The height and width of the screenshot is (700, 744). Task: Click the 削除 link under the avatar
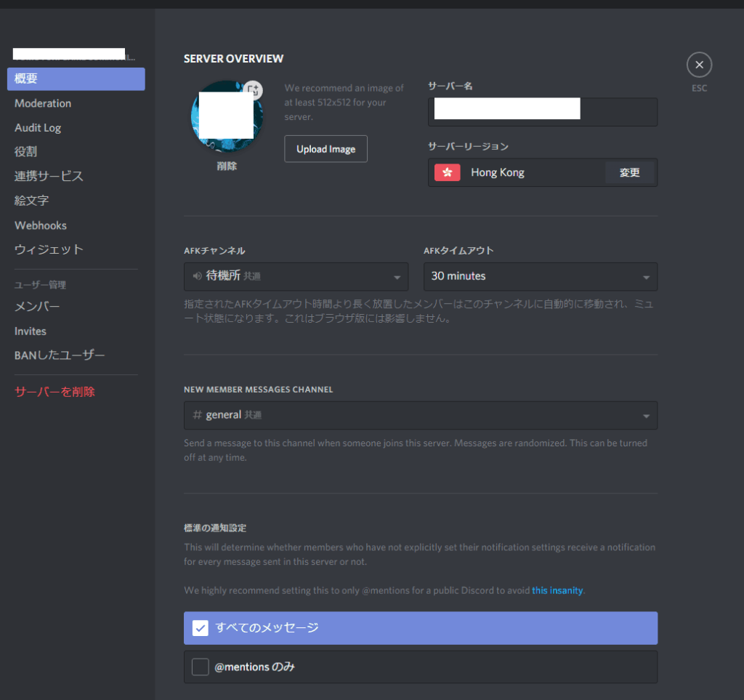(227, 166)
